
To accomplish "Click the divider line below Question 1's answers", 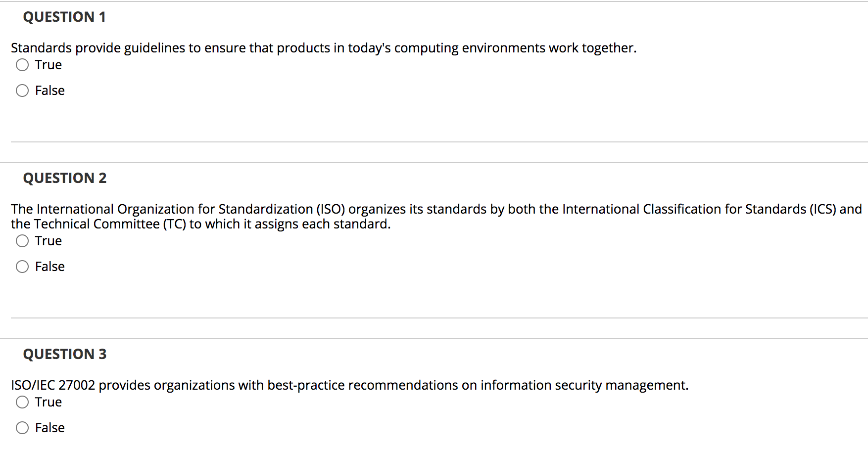I will click(439, 142).
